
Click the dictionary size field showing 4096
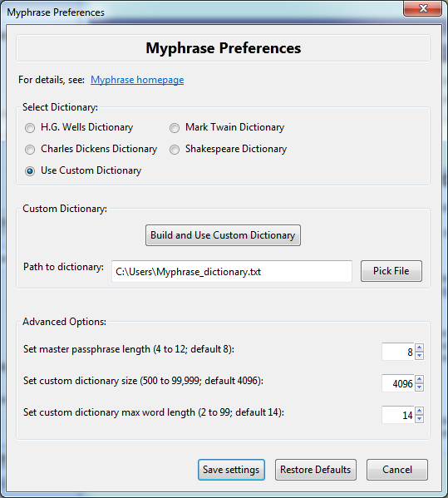pos(398,383)
